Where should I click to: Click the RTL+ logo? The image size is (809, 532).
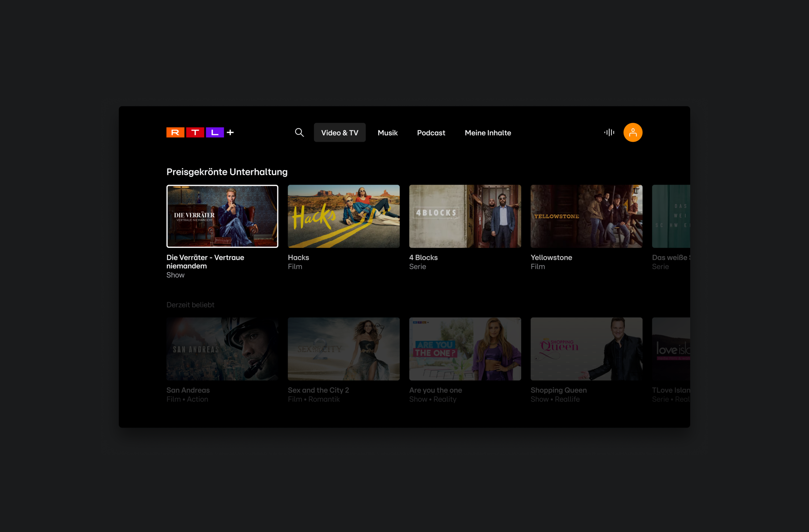coord(200,132)
